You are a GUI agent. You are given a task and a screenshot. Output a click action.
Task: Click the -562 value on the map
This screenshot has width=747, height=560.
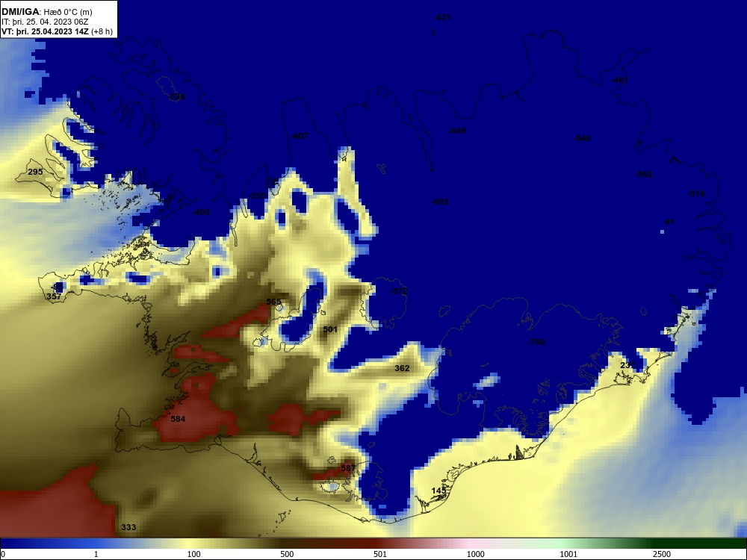click(x=644, y=174)
